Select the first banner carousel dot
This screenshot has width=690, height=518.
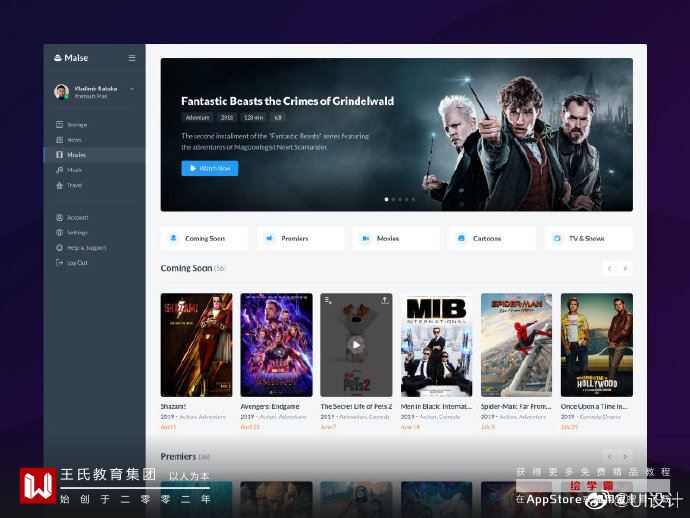point(386,199)
